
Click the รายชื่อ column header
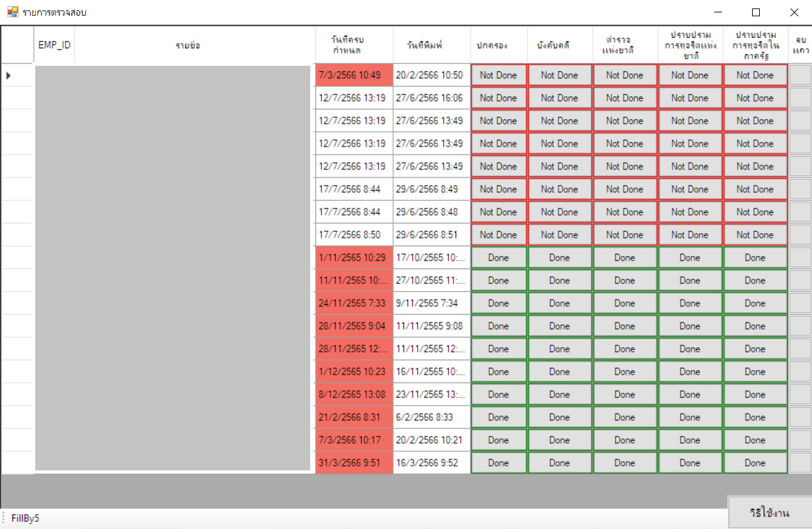[x=188, y=46]
